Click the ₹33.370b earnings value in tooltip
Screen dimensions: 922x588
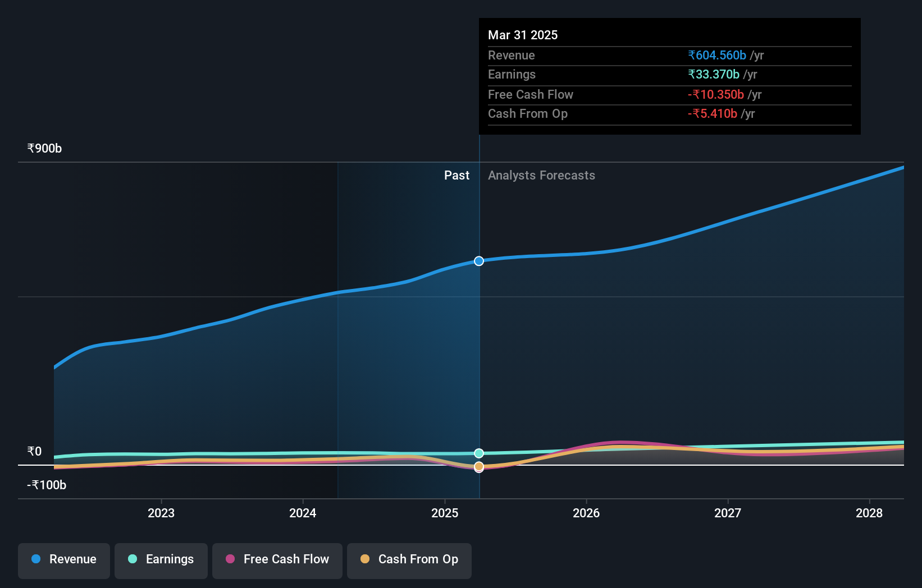click(x=714, y=74)
